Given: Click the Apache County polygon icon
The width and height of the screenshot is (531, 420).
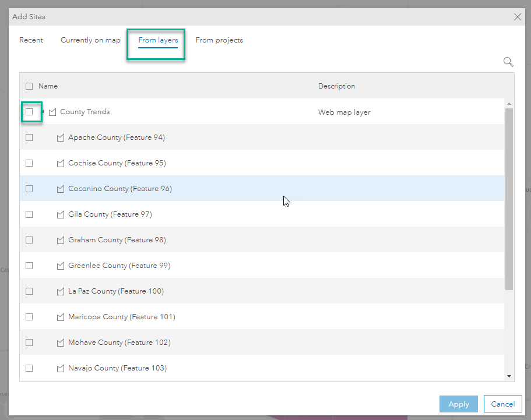Looking at the screenshot, I should [x=61, y=137].
